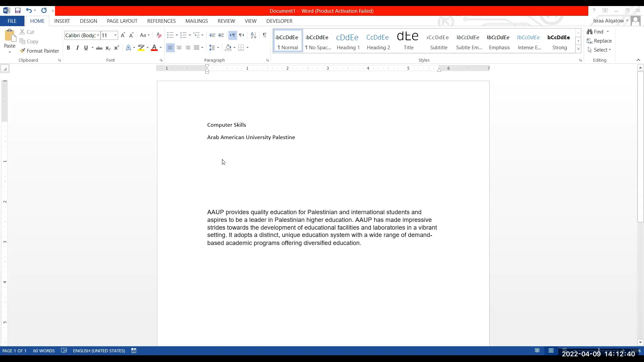
Task: Apply subscript formatting
Action: point(108,48)
